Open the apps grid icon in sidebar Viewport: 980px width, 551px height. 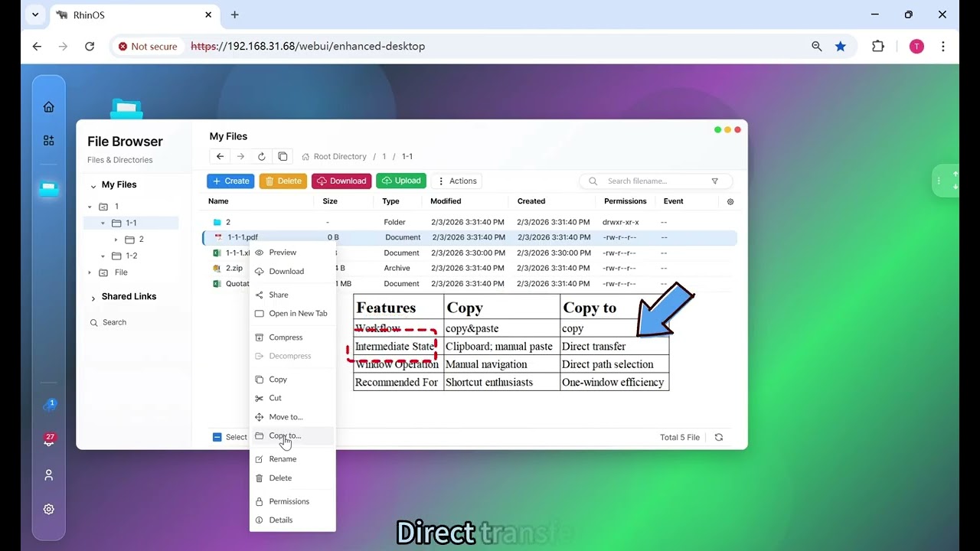(49, 140)
